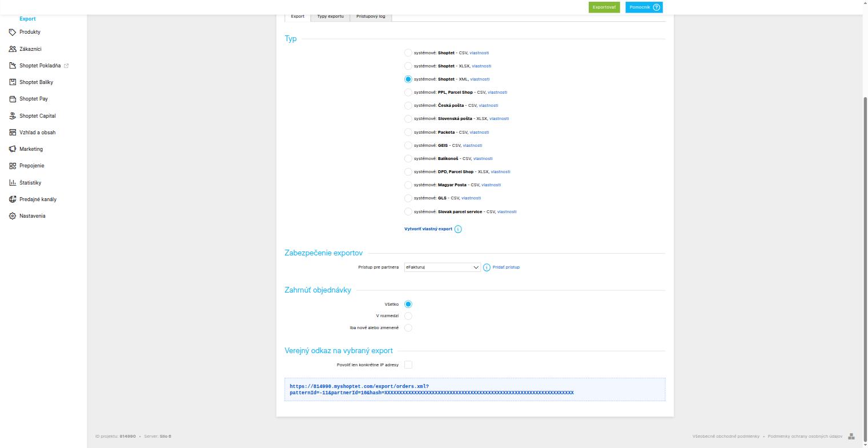Enable Povoliť len konkrétne IP adresy checkbox

(408, 365)
